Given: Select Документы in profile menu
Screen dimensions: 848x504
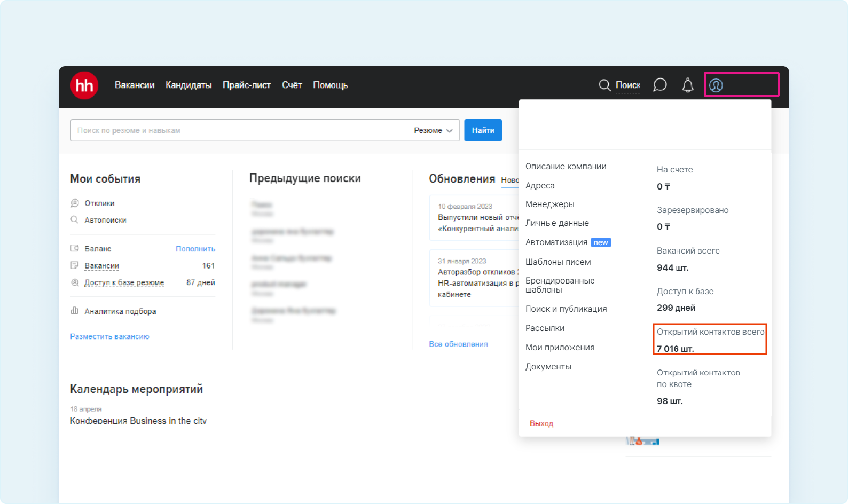Looking at the screenshot, I should [x=548, y=367].
